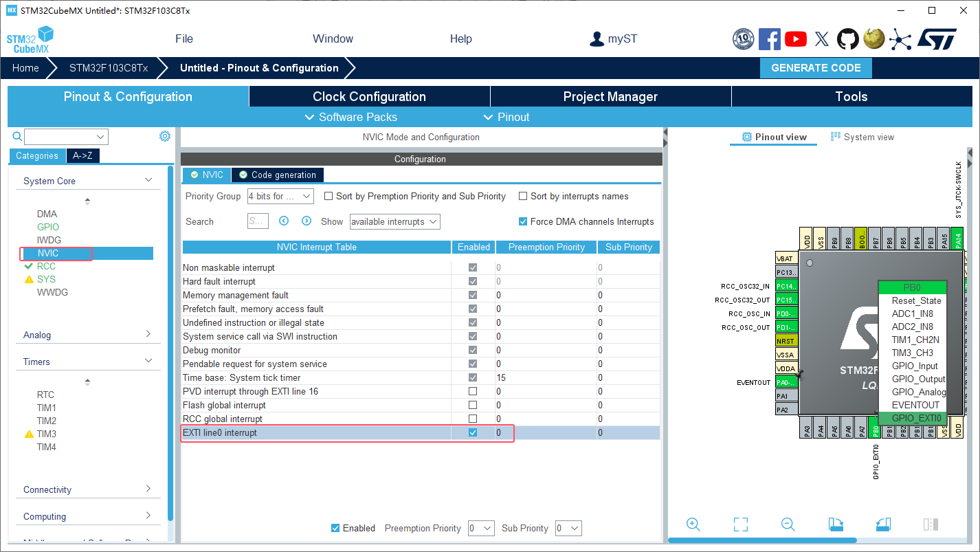This screenshot has height=552, width=980.
Task: Switch to Project Manager tab
Action: tap(611, 96)
